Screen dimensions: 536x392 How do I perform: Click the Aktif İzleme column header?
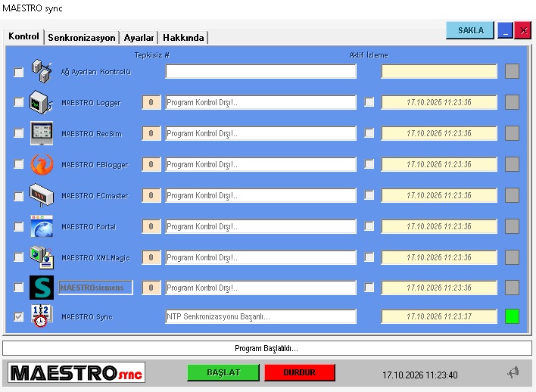[x=369, y=55]
